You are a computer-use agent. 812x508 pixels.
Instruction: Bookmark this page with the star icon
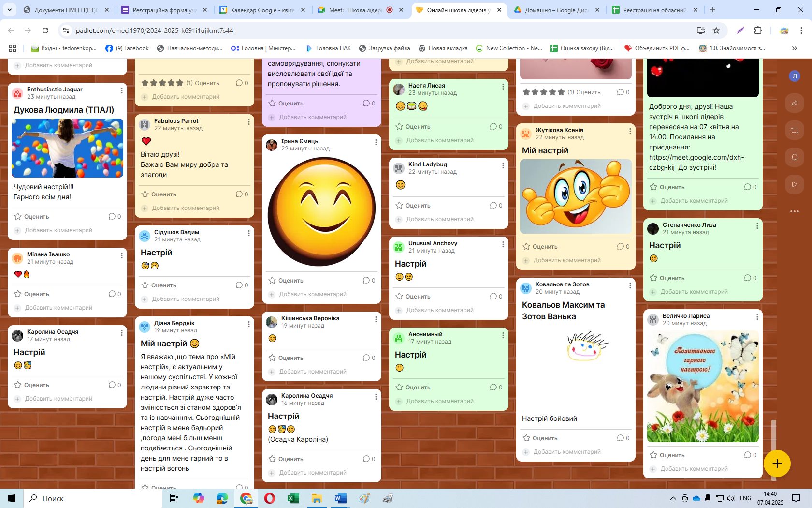coord(716,30)
